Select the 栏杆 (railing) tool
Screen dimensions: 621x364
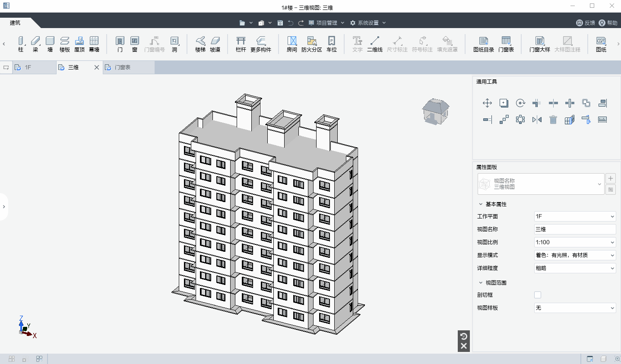pos(241,44)
